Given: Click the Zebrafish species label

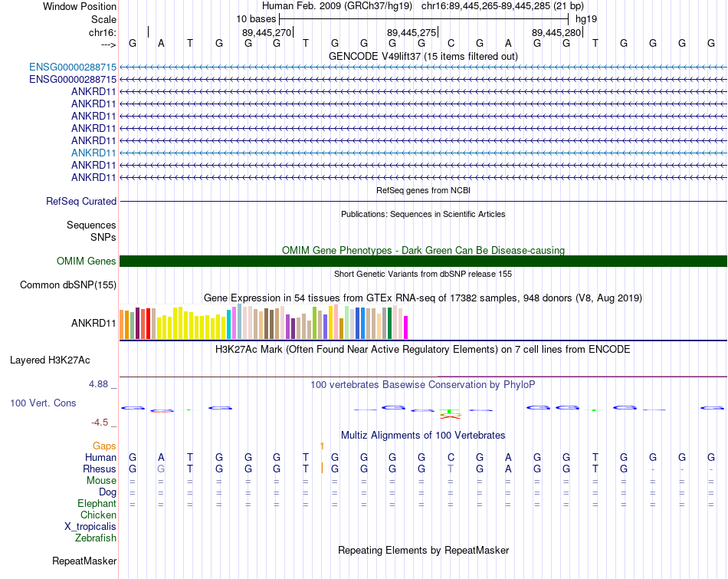Looking at the screenshot, I should point(96,538).
